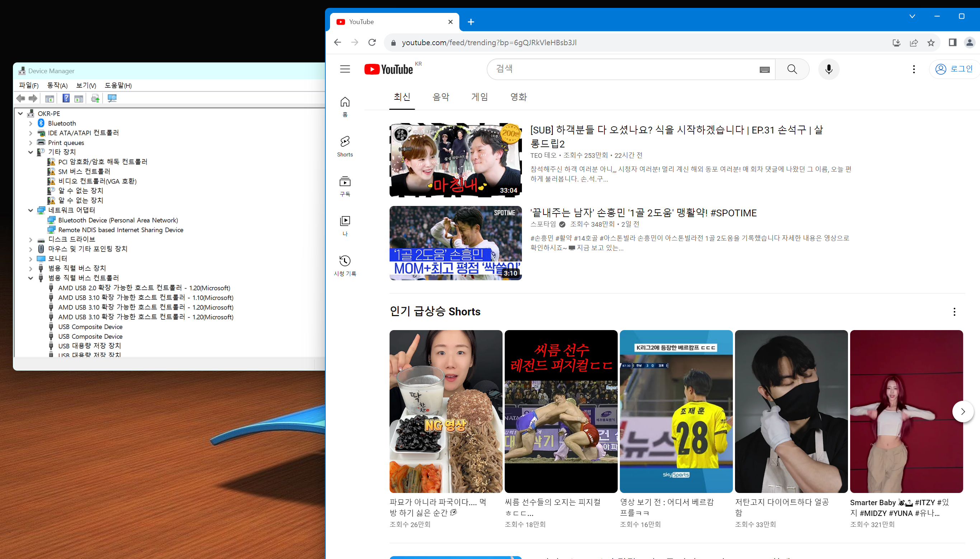The height and width of the screenshot is (559, 980).
Task: Open the Smarter Baby ITZY Short
Action: point(906,411)
